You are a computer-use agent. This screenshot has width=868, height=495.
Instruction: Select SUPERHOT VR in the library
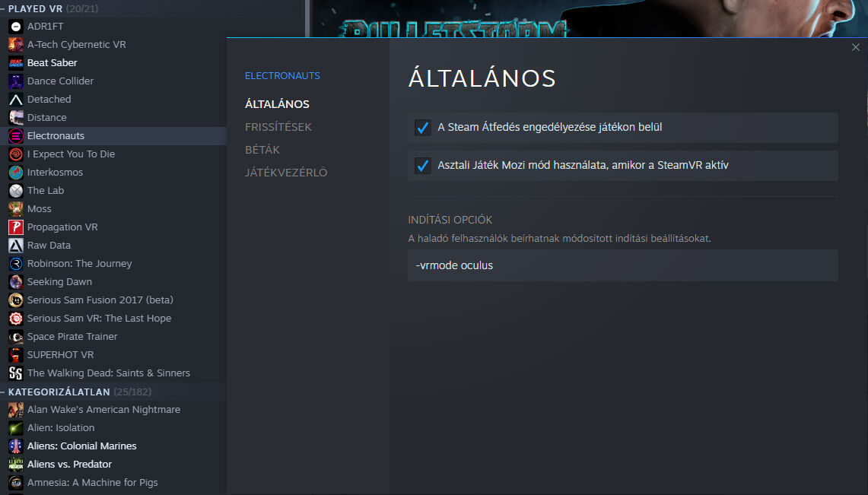click(60, 355)
